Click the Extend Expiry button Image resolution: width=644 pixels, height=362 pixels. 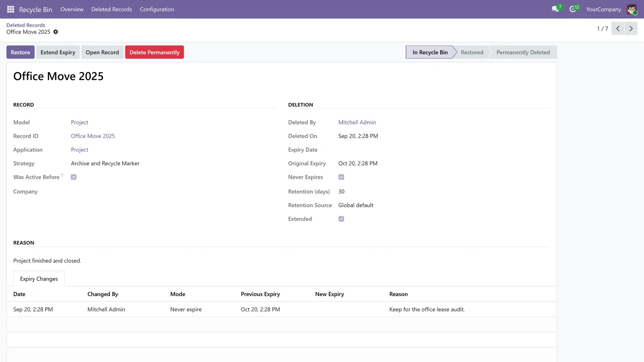(x=58, y=52)
